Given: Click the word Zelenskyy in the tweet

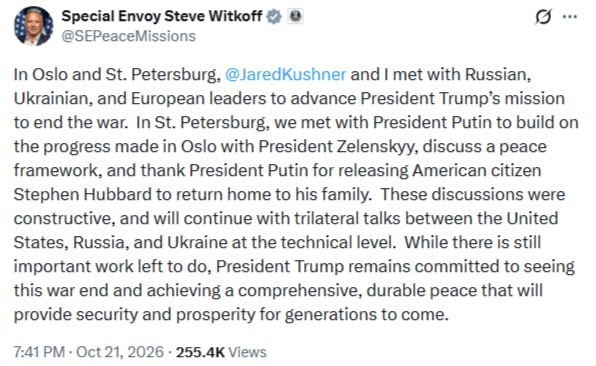Looking at the screenshot, I should point(375,147).
